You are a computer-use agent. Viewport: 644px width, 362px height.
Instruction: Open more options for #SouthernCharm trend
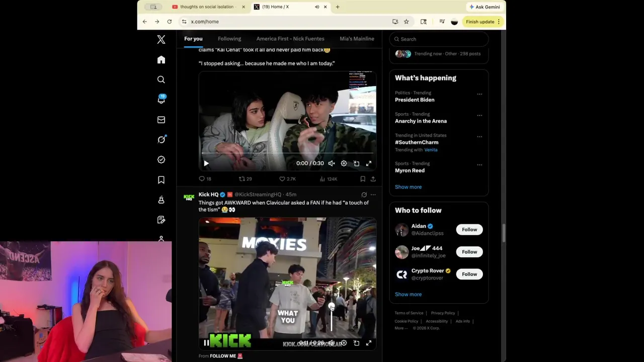[479, 136]
